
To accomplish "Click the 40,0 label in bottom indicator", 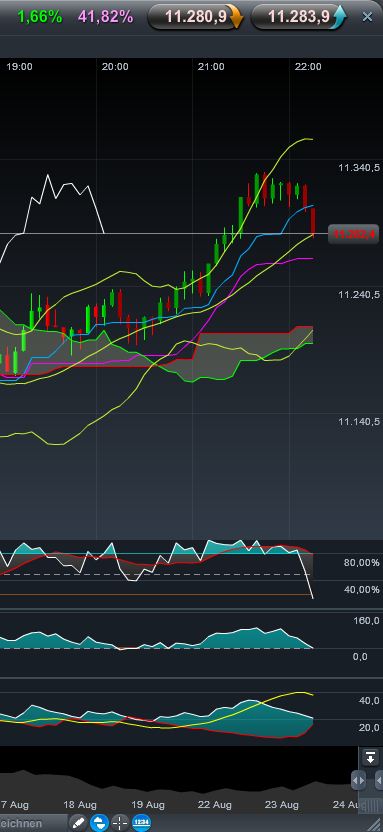I will 369,700.
